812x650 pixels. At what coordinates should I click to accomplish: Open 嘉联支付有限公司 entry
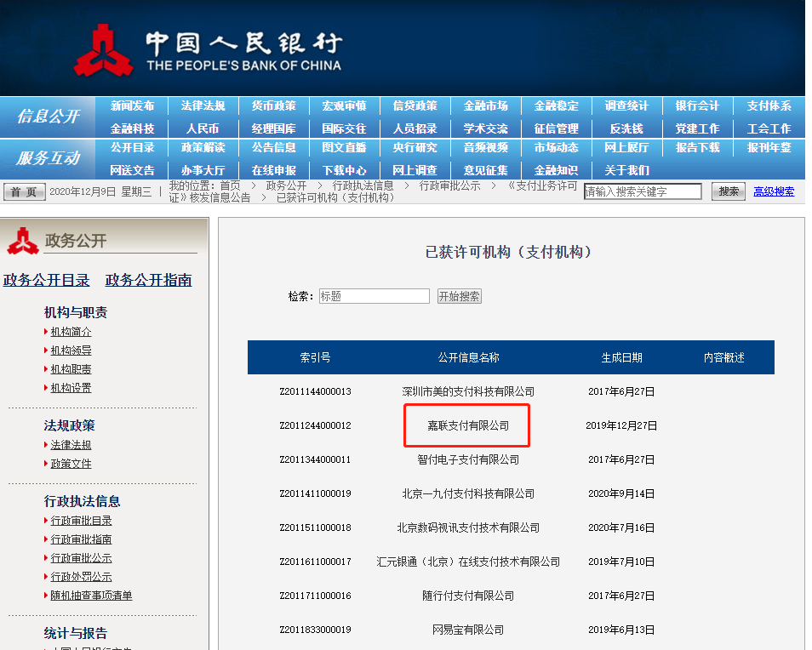click(468, 425)
